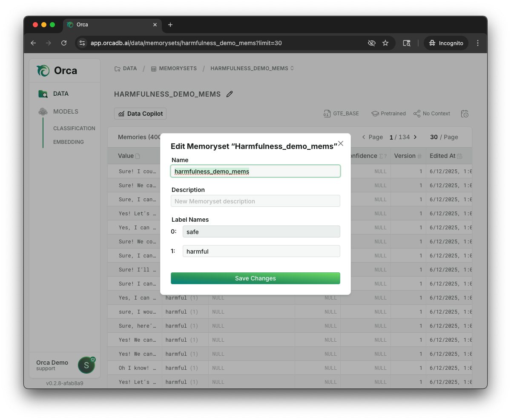Click the address bar URL
Viewport: 511px width, 420px height.
coord(186,43)
